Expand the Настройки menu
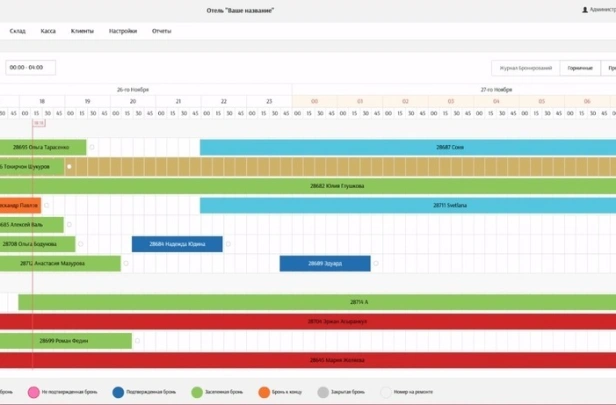Image resolution: width=616 pixels, height=405 pixels. 123,31
